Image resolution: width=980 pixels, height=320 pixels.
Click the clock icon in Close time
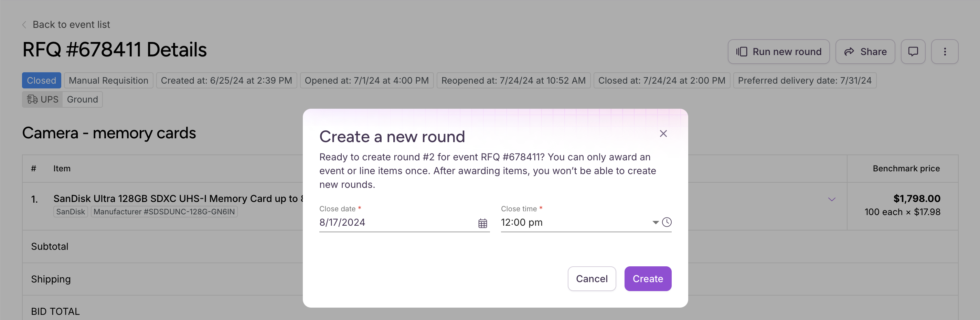point(667,222)
